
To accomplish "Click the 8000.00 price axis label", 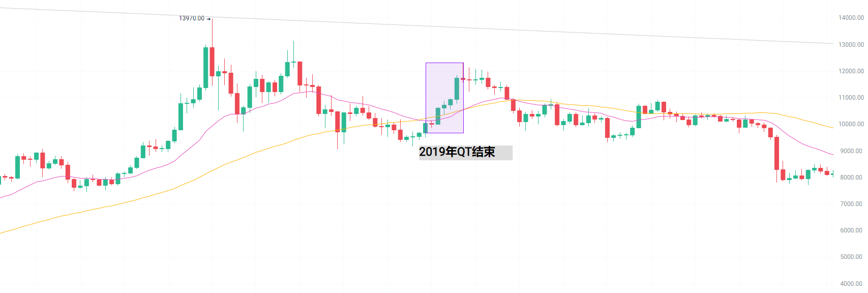I will point(851,178).
